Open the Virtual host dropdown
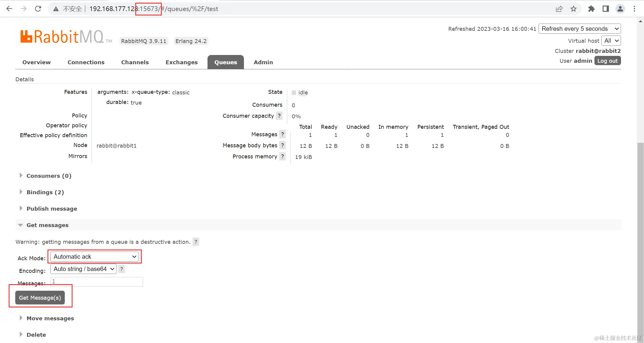The image size is (644, 343). (x=611, y=41)
